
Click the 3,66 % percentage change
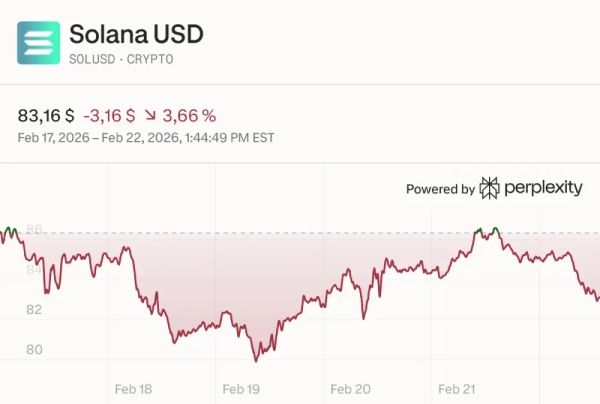pos(194,115)
